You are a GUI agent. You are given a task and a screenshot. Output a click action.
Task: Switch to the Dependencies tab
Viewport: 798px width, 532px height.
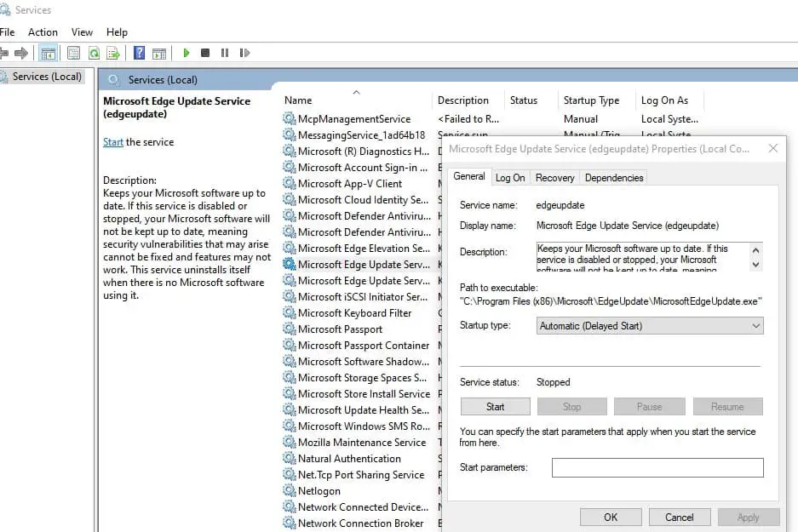click(x=613, y=177)
